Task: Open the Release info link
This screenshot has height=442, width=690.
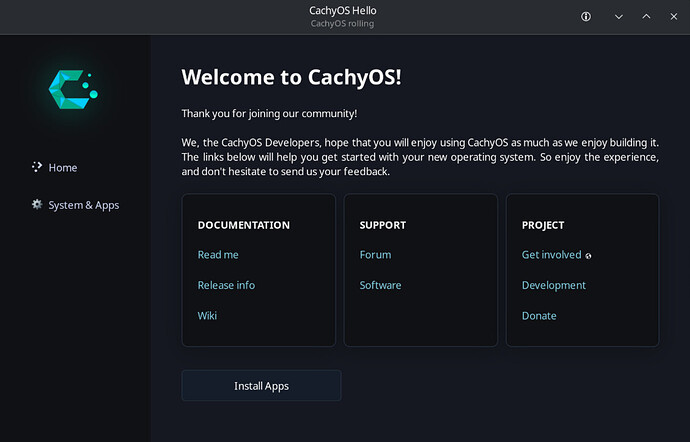Action: point(226,285)
